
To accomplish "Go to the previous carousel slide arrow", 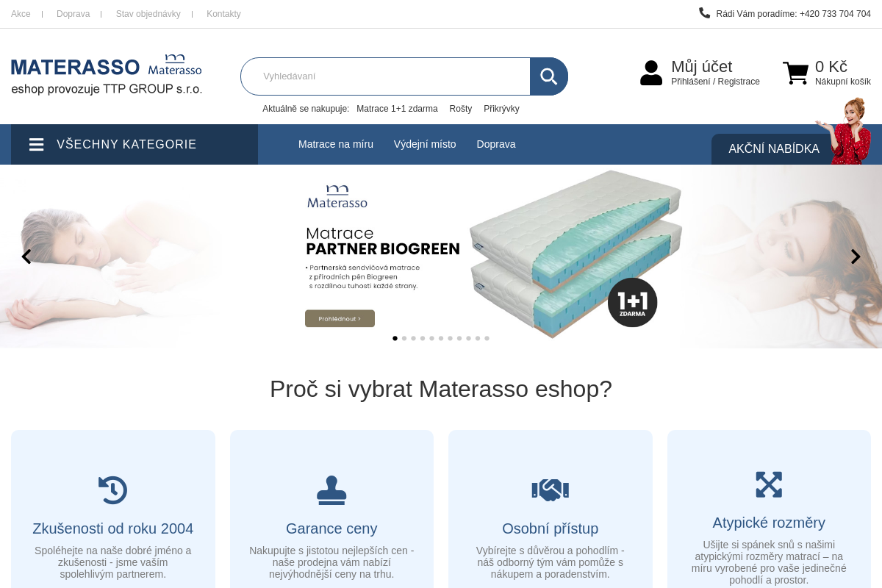I will coord(26,257).
